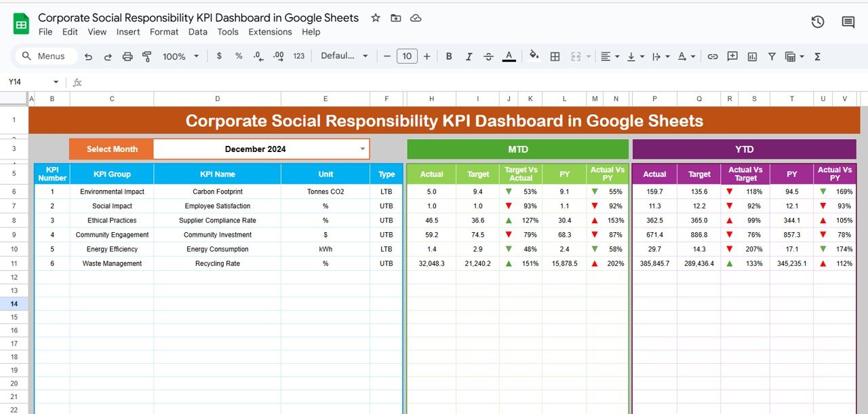This screenshot has height=414, width=868.
Task: Open the Extensions menu
Action: (270, 32)
